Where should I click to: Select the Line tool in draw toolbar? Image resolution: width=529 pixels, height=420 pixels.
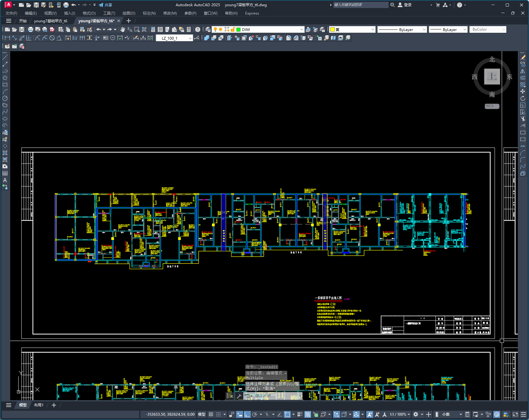tap(5, 57)
